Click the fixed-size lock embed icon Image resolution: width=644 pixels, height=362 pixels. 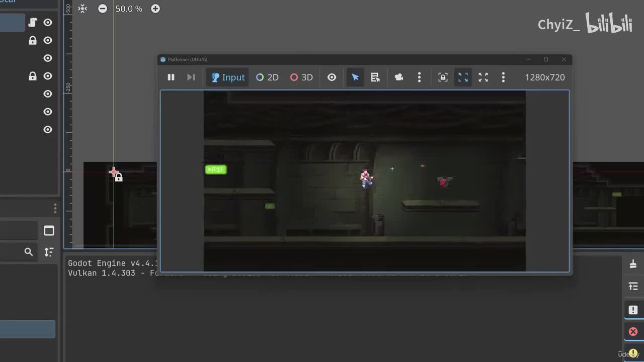pyautogui.click(x=443, y=77)
